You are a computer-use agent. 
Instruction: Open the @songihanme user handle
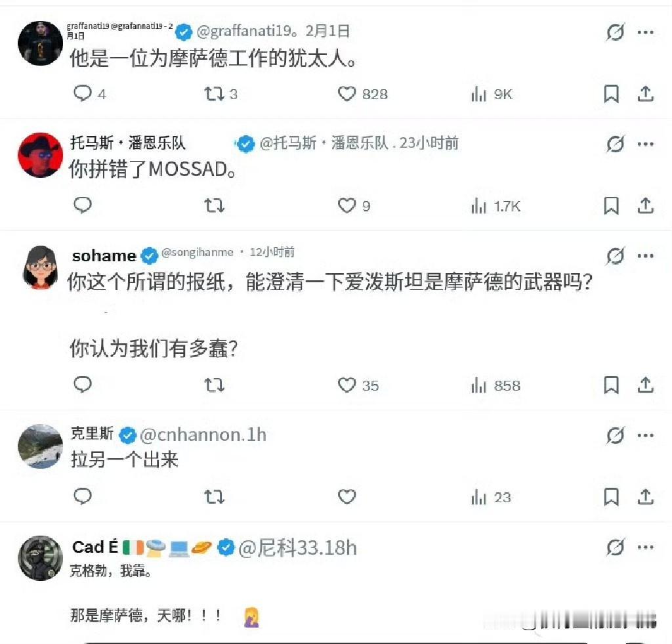tap(198, 252)
